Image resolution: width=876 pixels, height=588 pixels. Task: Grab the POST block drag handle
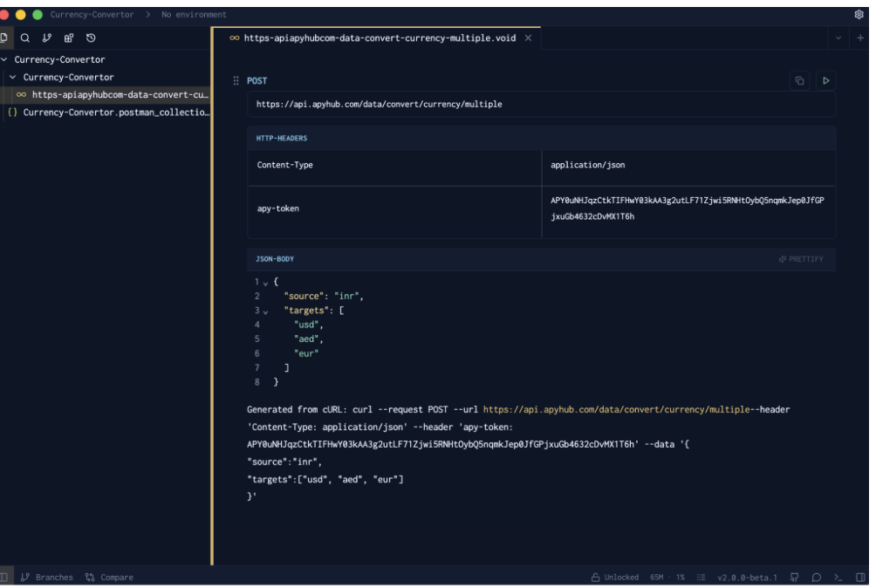[236, 81]
